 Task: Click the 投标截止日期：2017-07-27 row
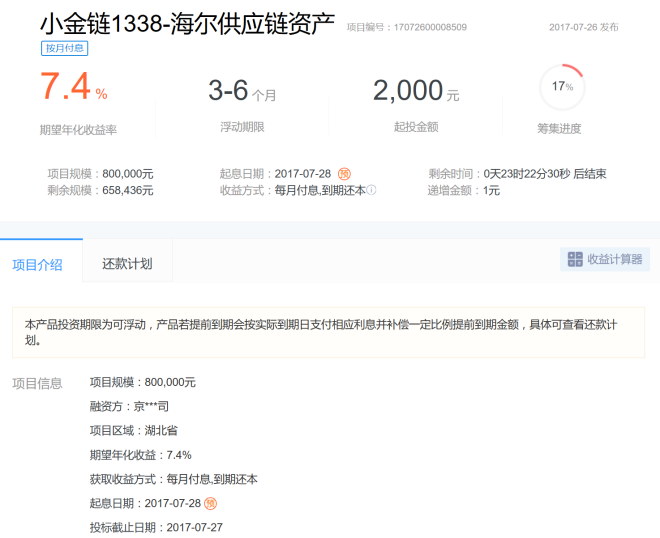coord(156,527)
